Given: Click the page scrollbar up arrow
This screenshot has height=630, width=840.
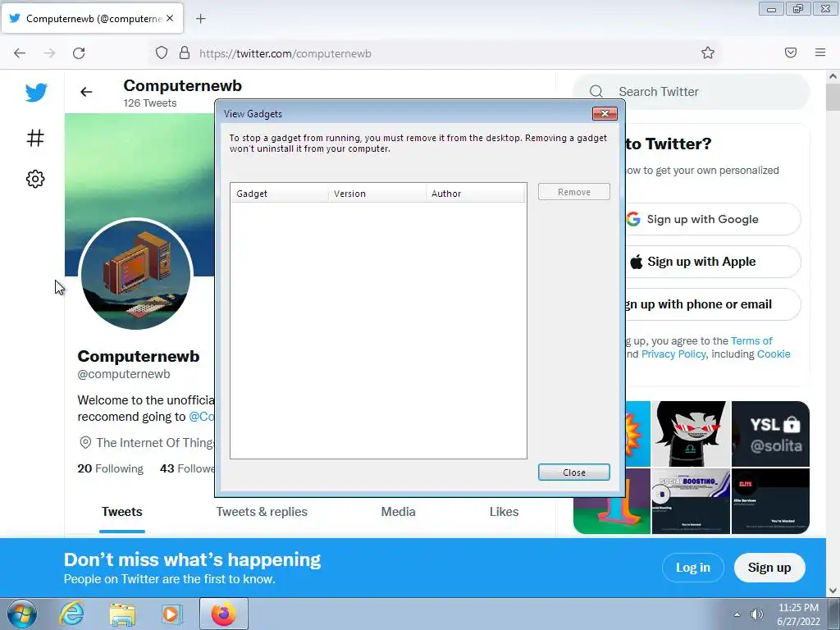Looking at the screenshot, I should 833,76.
